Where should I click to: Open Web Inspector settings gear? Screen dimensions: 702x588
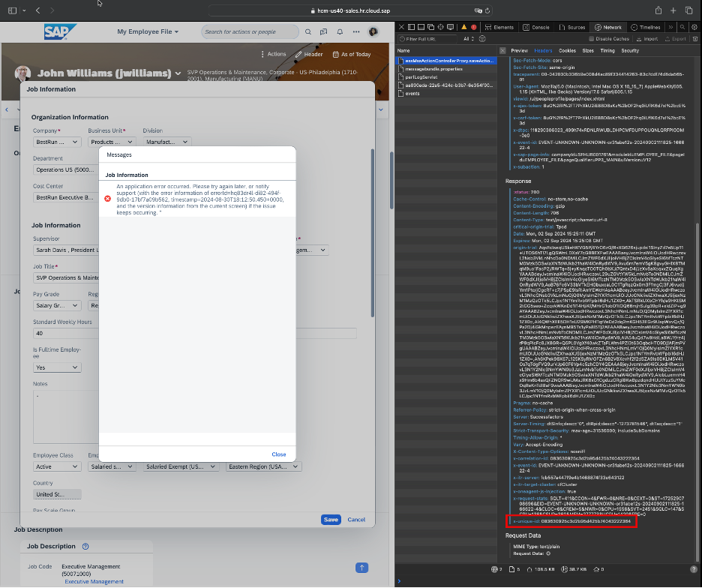[694, 27]
